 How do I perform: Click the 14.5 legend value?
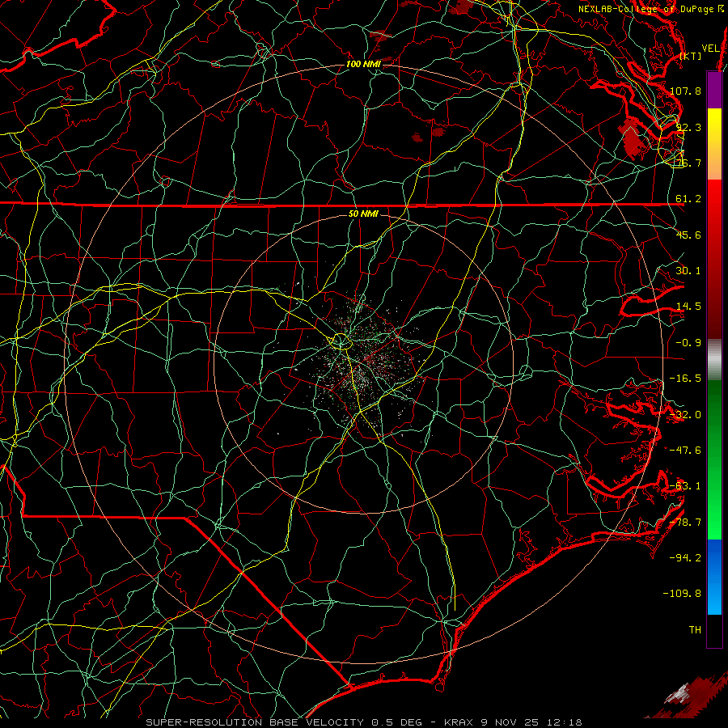688,307
